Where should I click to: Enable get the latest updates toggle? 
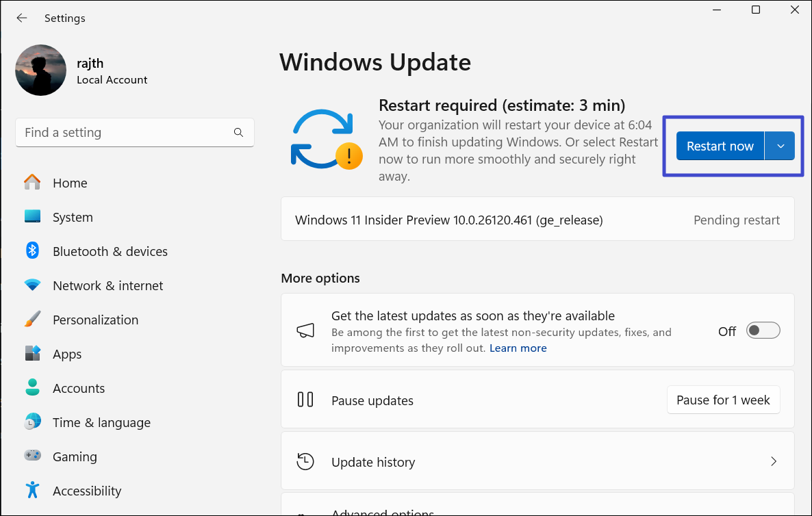click(763, 331)
